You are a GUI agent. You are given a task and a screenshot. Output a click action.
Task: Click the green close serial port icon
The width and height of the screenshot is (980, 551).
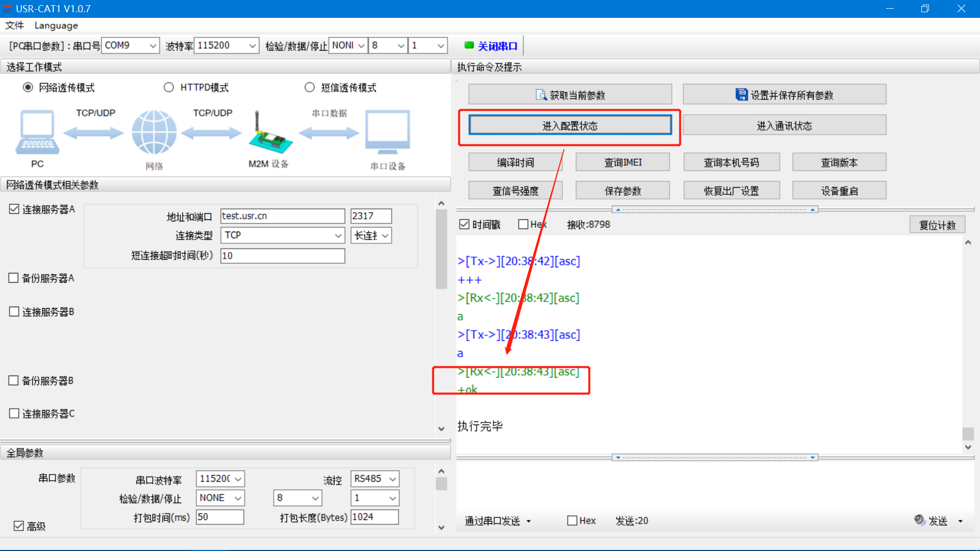[x=469, y=45]
